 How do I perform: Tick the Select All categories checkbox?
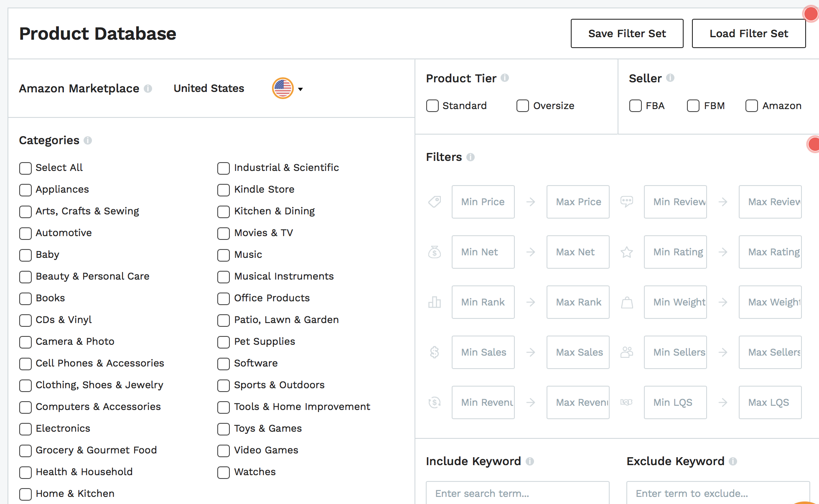point(25,168)
